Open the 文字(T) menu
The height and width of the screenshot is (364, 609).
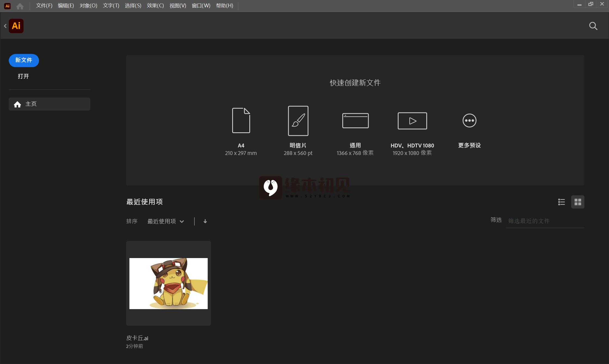[111, 6]
